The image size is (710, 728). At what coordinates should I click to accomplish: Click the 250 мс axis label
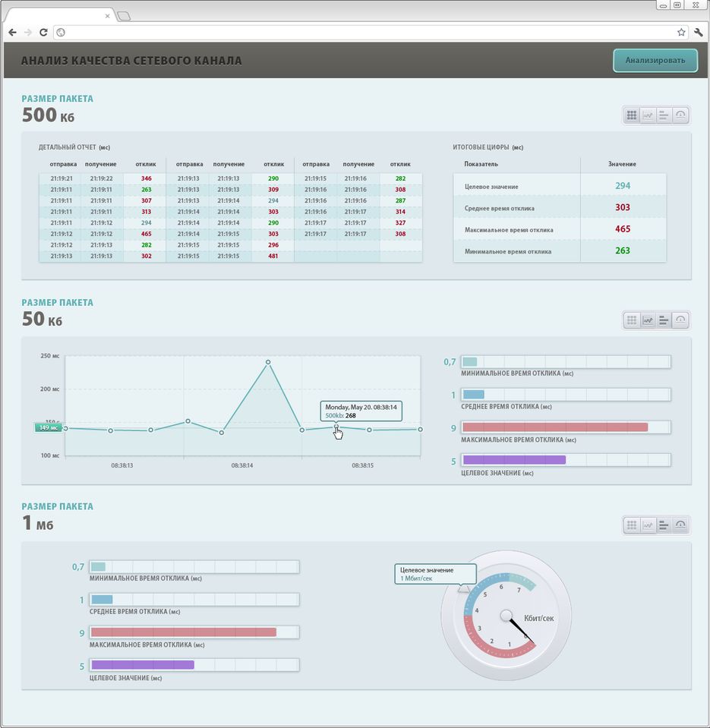49,356
